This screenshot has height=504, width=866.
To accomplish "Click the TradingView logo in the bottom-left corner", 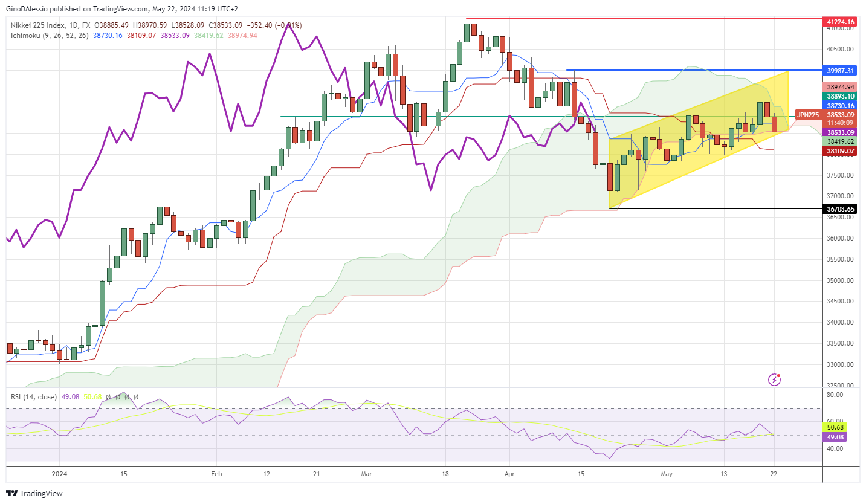I will (x=34, y=493).
